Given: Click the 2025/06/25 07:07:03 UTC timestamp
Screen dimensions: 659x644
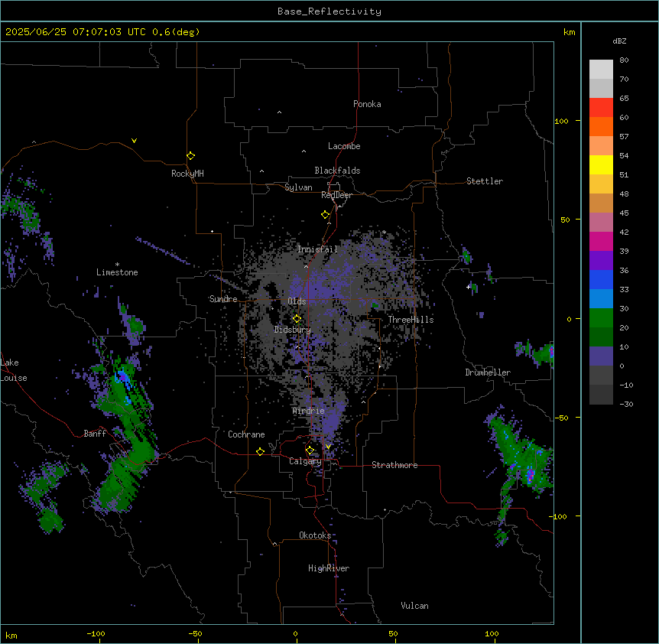Looking at the screenshot, I should (x=76, y=32).
